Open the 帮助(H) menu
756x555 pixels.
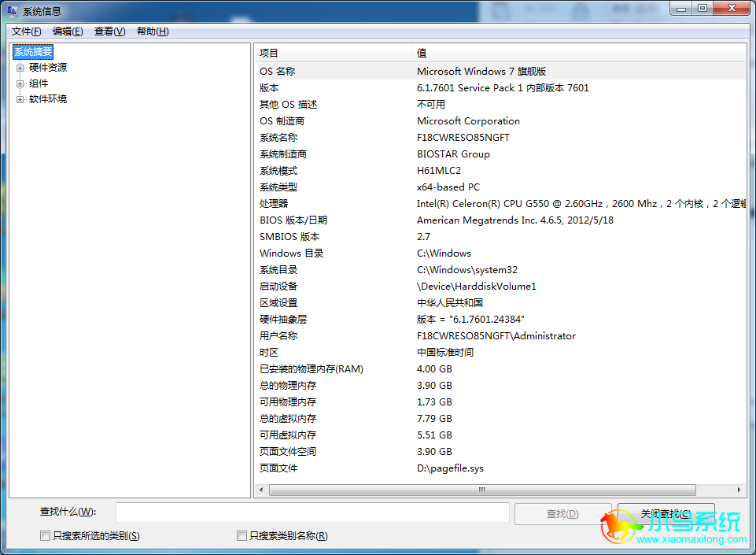click(x=153, y=31)
